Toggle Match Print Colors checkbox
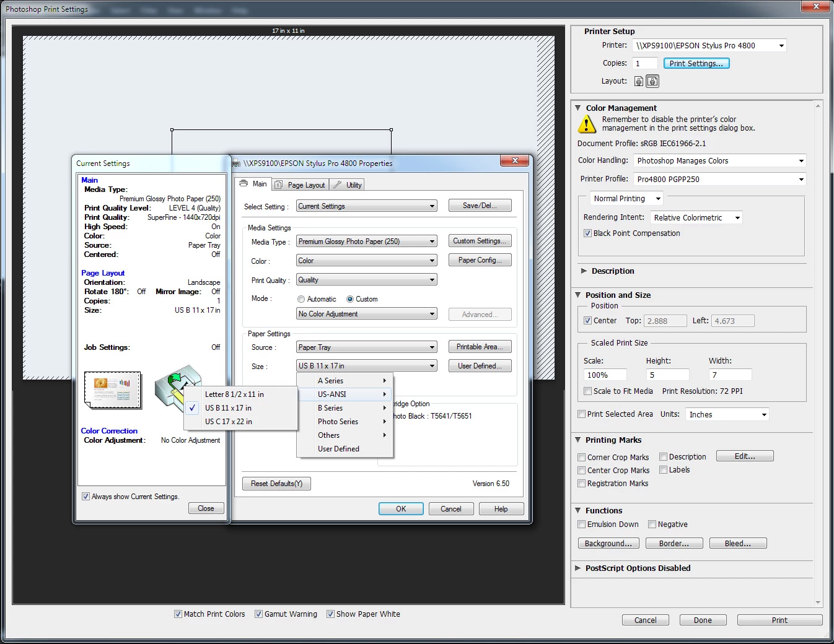Screen dimensions: 834x644 pos(178,614)
